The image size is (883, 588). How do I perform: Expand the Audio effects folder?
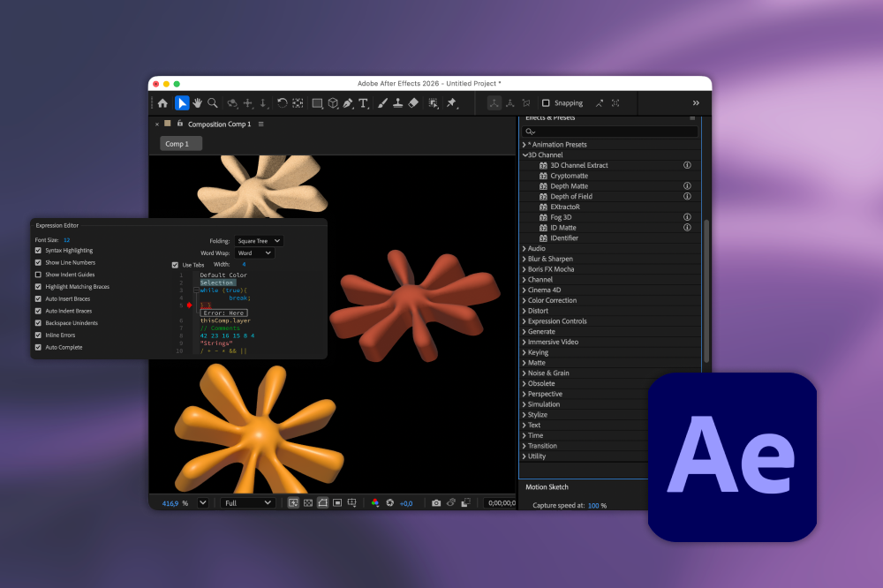point(525,248)
